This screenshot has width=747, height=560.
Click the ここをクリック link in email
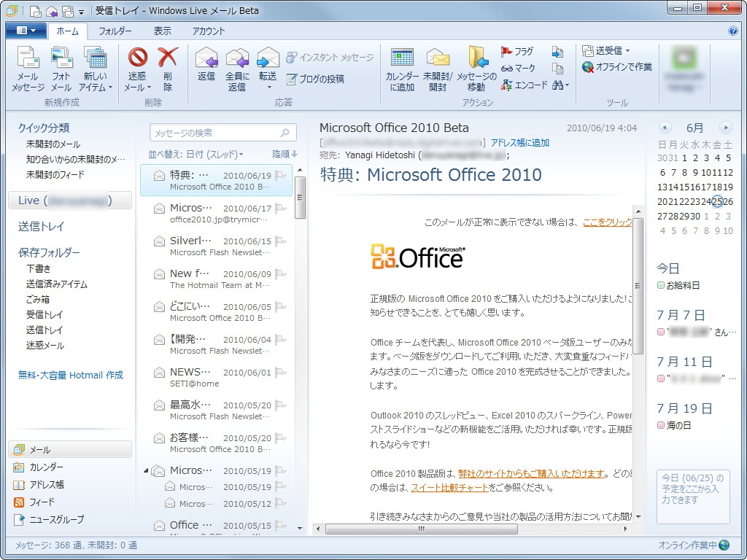[608, 222]
